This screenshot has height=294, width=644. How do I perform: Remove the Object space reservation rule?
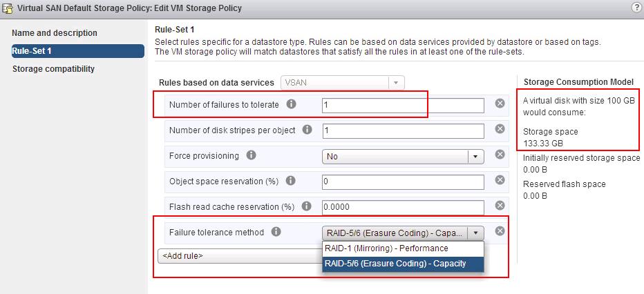coord(500,181)
